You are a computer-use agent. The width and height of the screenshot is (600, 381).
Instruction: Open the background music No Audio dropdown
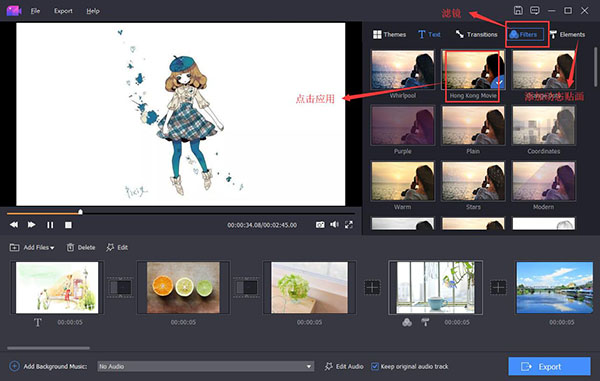point(205,366)
